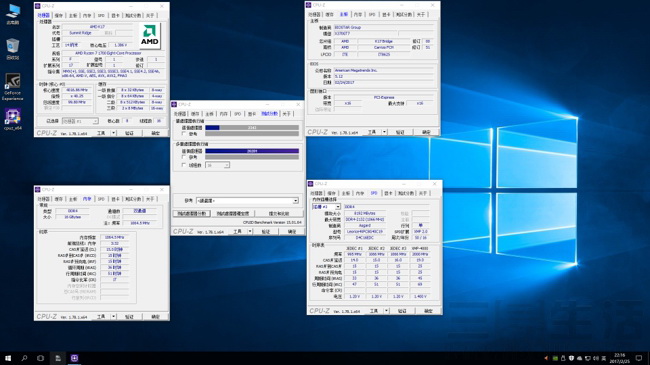Open the About tab in the benchmark window
The image size is (650, 365).
pyautogui.click(x=286, y=114)
